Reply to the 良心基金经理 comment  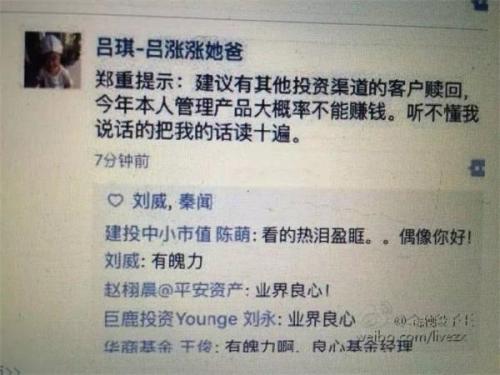(x=318, y=346)
